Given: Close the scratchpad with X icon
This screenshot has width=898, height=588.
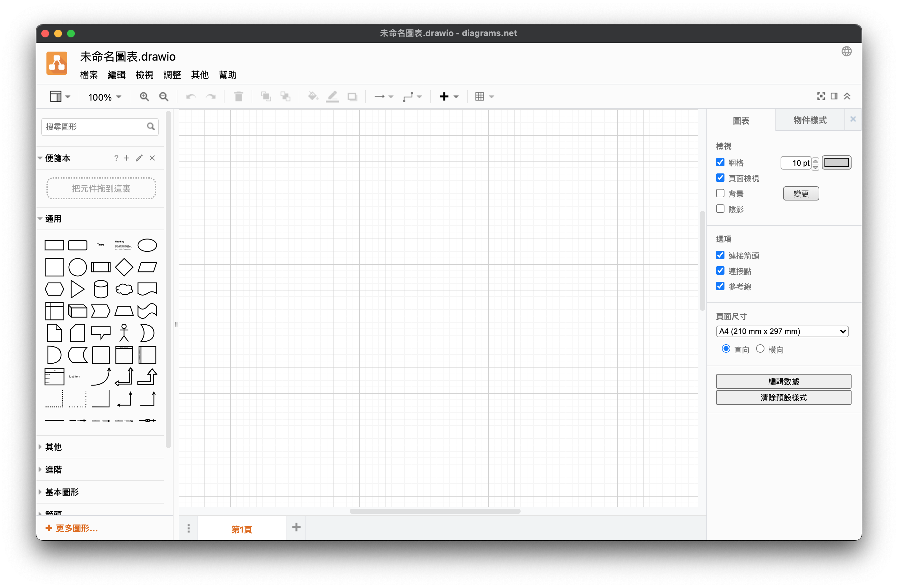Looking at the screenshot, I should (x=152, y=158).
